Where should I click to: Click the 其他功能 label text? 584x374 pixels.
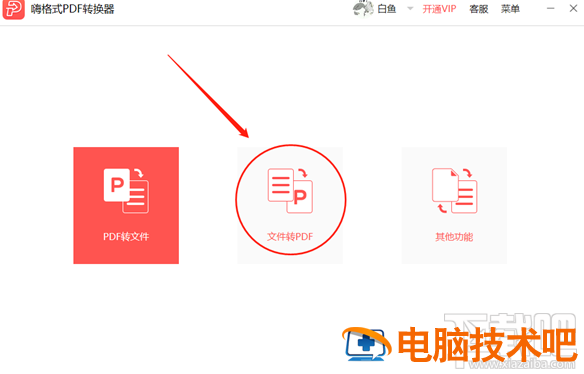pyautogui.click(x=454, y=237)
